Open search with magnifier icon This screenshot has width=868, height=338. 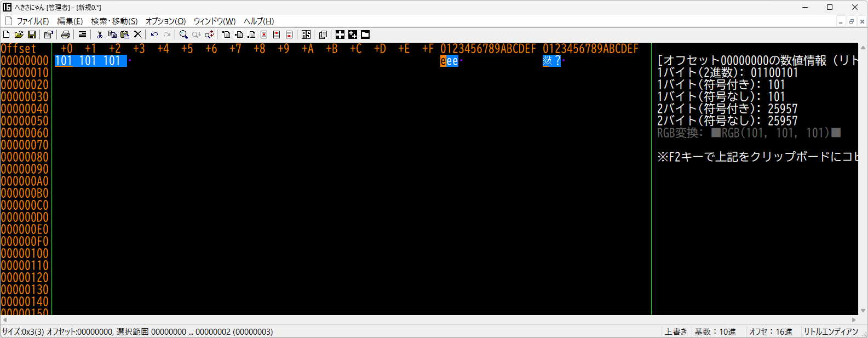pos(183,35)
